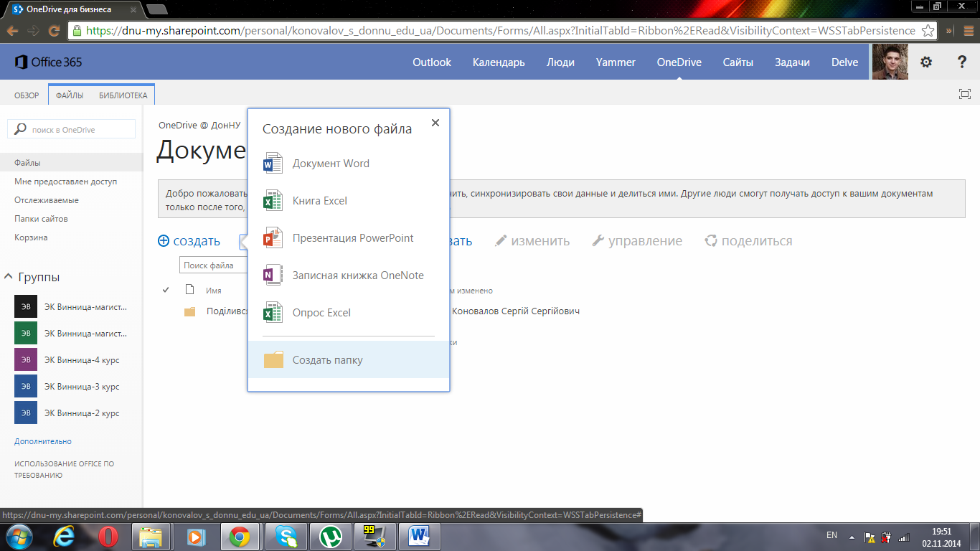Pick the PowerPoint presentation icon
This screenshot has height=551, width=980.
coord(273,237)
